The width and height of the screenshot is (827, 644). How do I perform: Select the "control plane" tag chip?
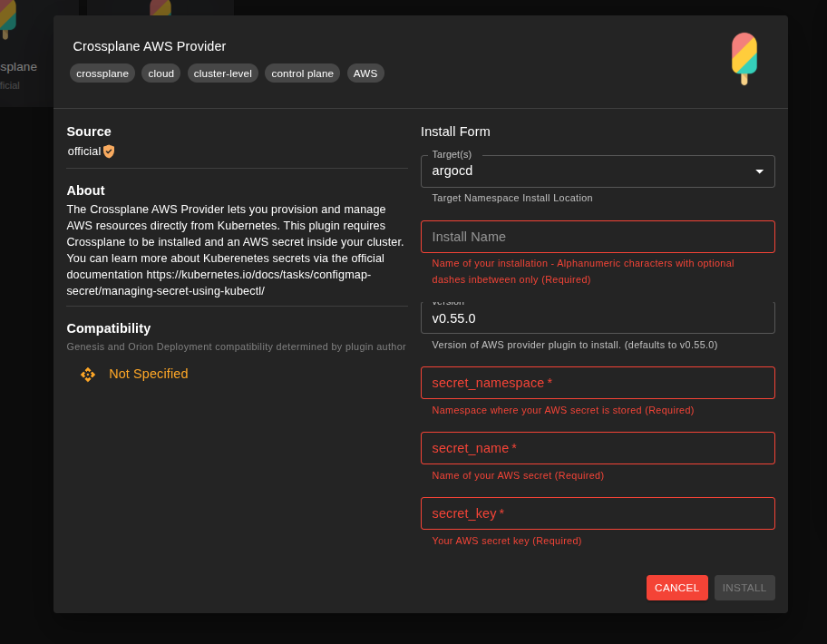(302, 73)
